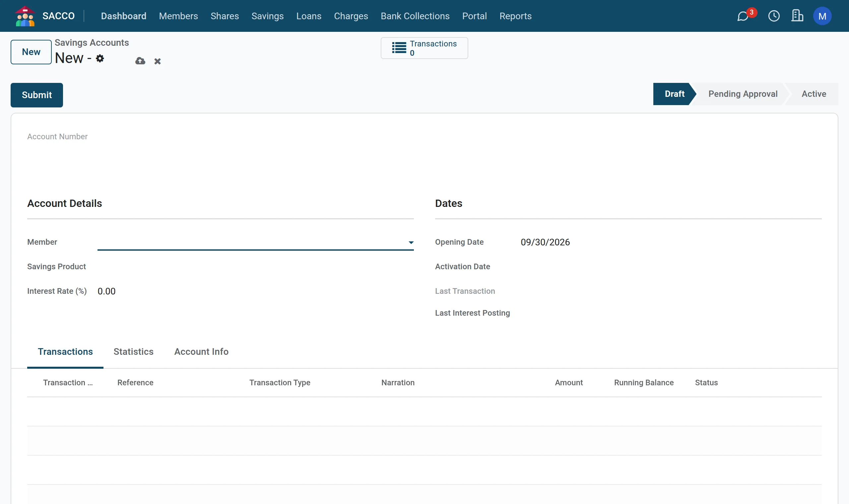Click the SACCO brand name
Viewport: 849px width, 504px height.
click(x=58, y=16)
